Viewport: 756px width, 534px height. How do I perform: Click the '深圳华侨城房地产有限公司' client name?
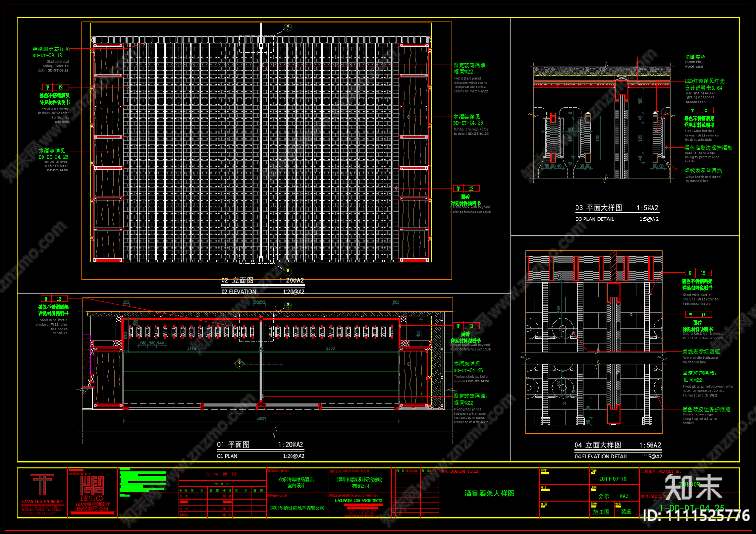[297, 509]
